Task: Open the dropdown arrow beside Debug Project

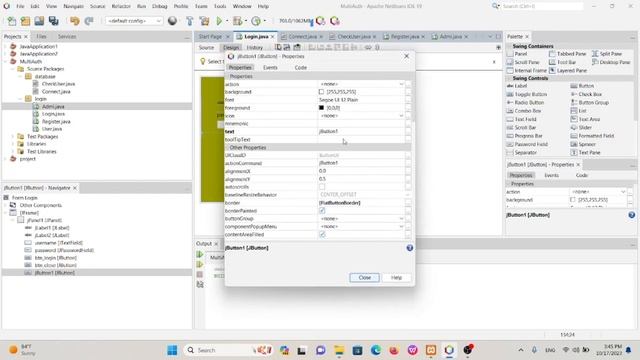Action: (246, 21)
